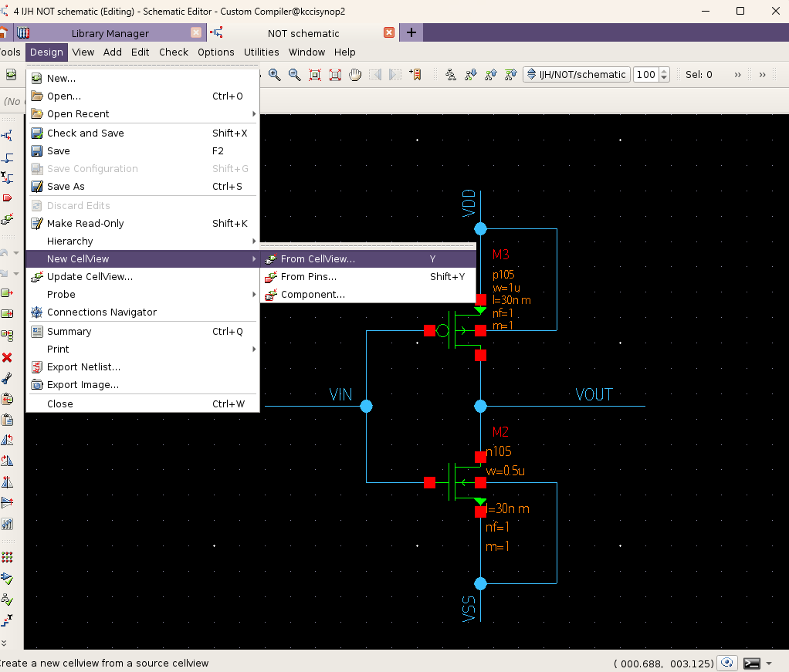Select From CellView... in the submenu
789x672 pixels.
(368, 259)
